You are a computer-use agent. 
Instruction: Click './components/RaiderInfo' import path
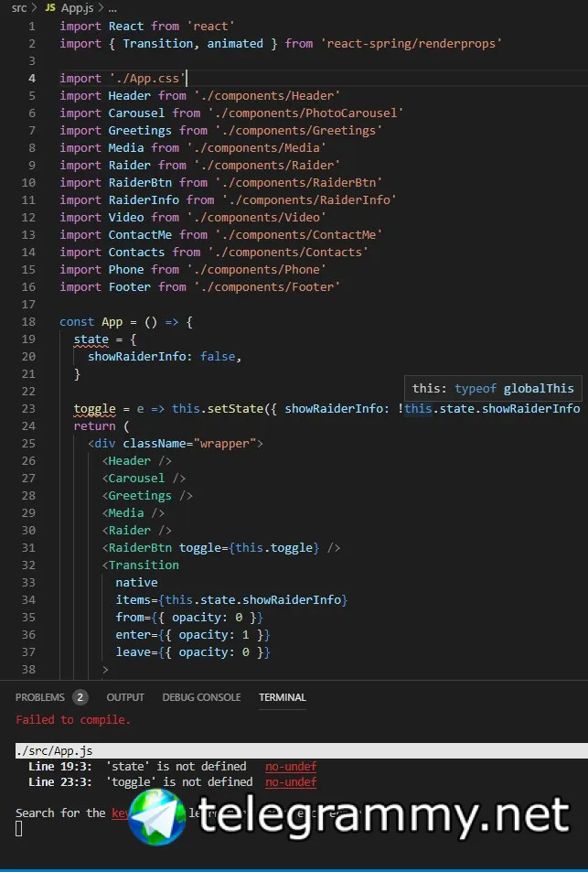pos(309,199)
